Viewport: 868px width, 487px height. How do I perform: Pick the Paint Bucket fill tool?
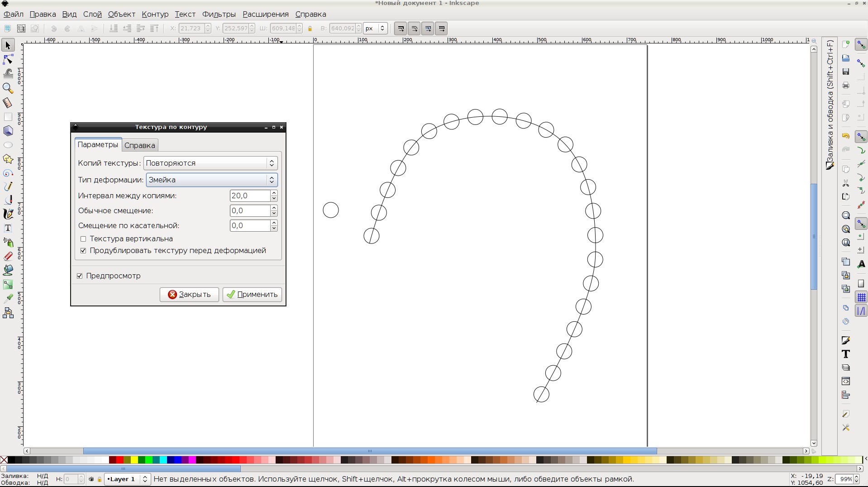coord(8,271)
